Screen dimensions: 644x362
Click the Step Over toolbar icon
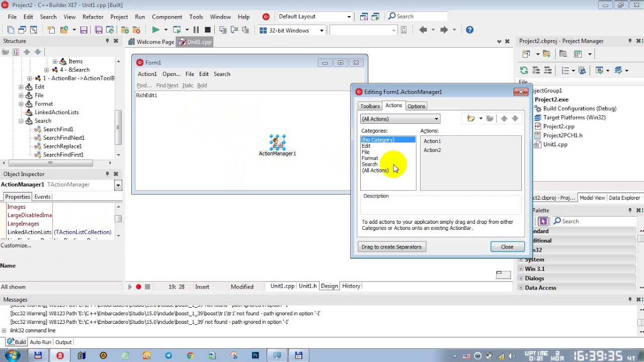(x=234, y=30)
